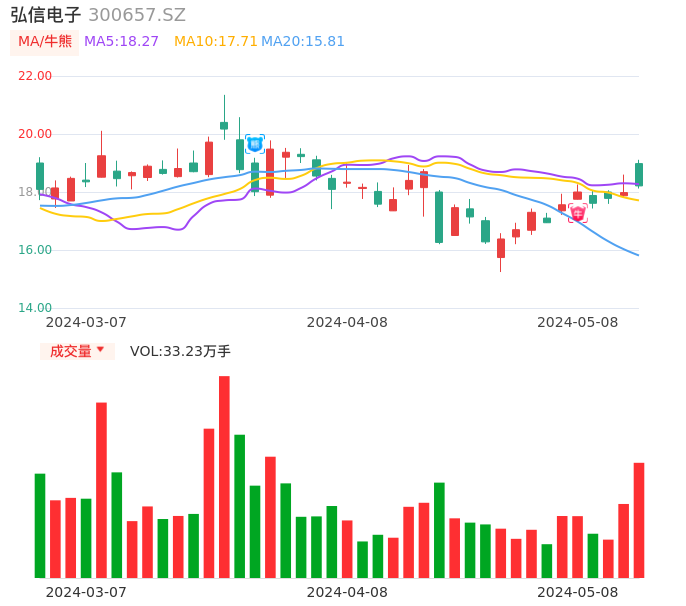Click the 2024-05-08 date under volume chart
686x606 pixels.
click(577, 592)
